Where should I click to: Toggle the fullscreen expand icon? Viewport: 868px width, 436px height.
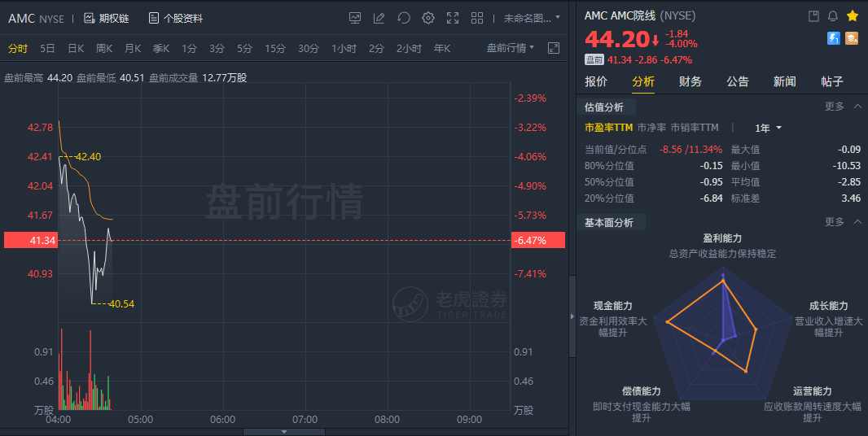point(453,18)
